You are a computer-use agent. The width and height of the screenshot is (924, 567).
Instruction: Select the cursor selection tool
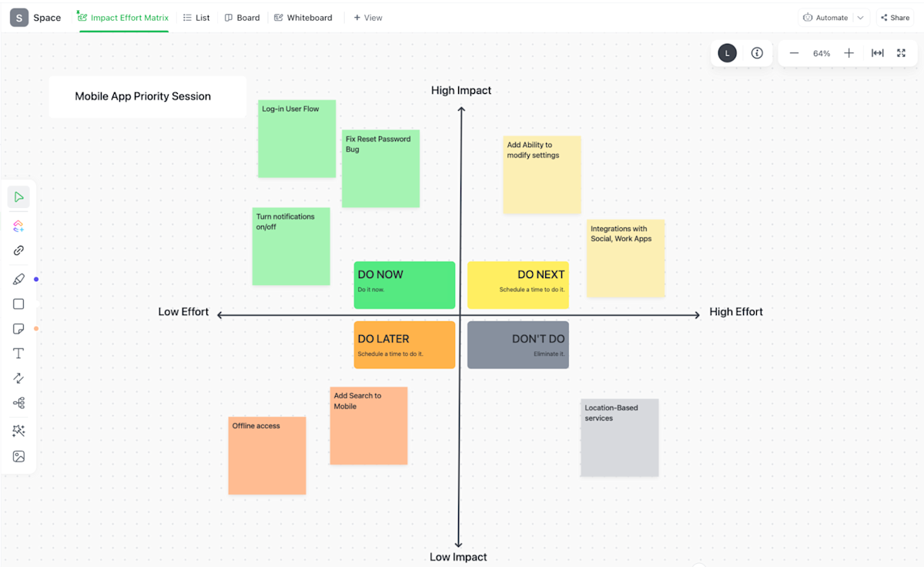[x=18, y=196]
